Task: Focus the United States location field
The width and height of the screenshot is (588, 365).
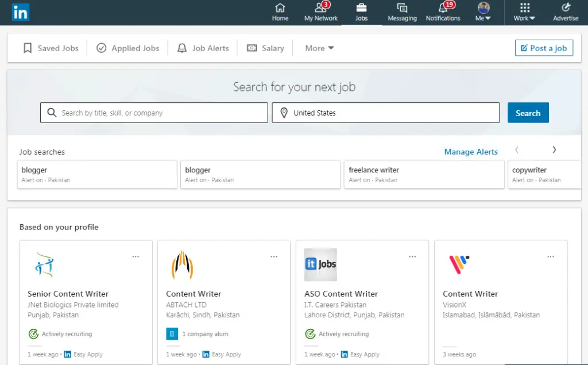Action: pyautogui.click(x=386, y=113)
